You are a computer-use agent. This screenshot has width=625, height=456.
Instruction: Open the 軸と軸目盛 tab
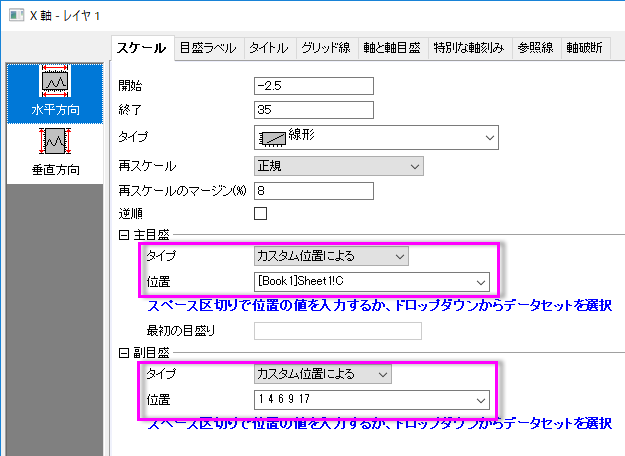(393, 48)
